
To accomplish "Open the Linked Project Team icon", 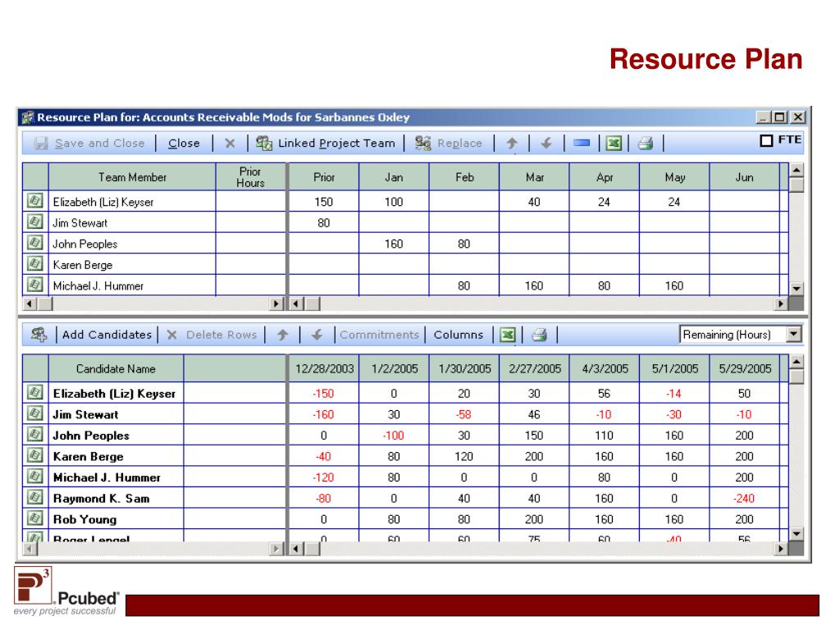I will coord(263,143).
